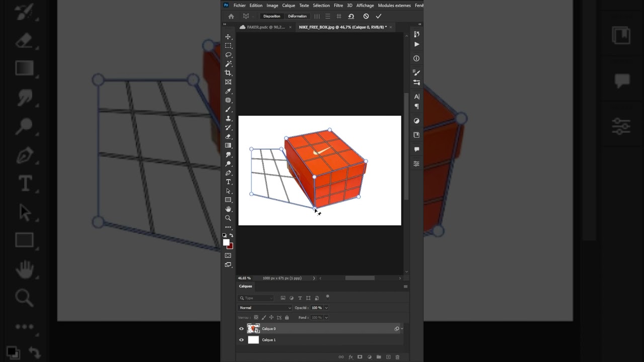
Task: Switch to Déformation mode
Action: coord(297,16)
